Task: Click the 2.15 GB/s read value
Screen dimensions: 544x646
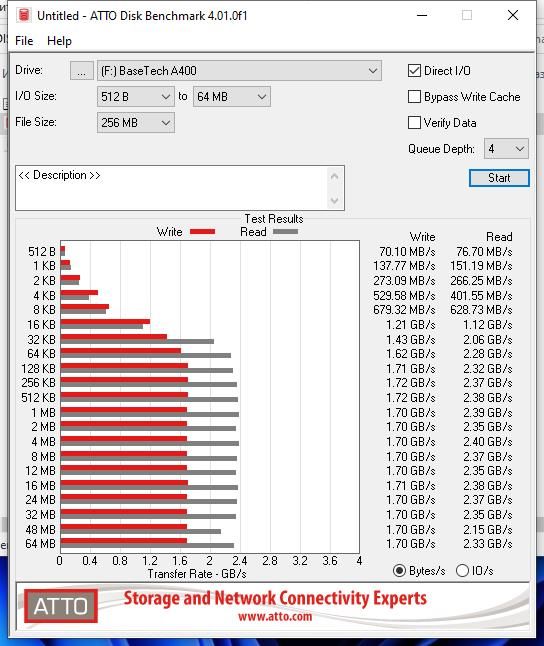Action: 488,530
